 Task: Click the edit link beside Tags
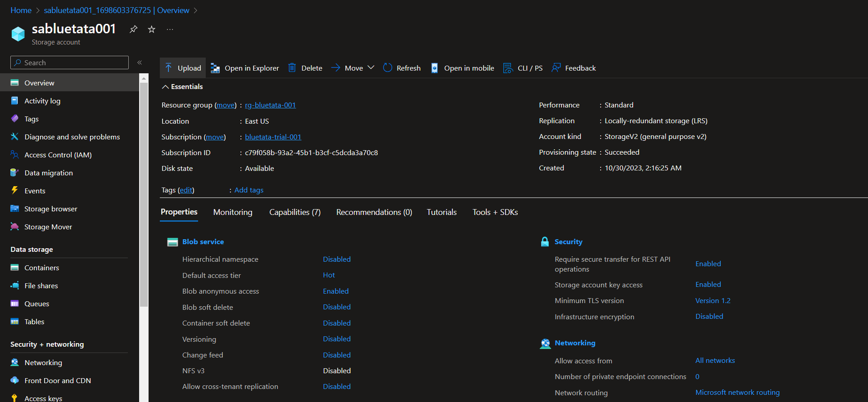(x=186, y=190)
